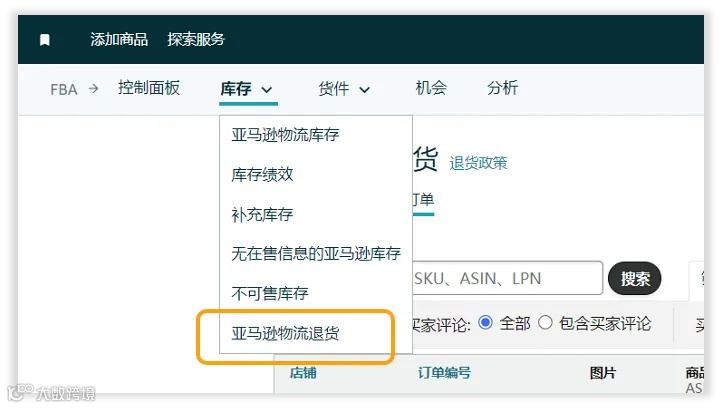This screenshot has width=722, height=408.
Task: Click the 搜索 button
Action: click(x=635, y=278)
